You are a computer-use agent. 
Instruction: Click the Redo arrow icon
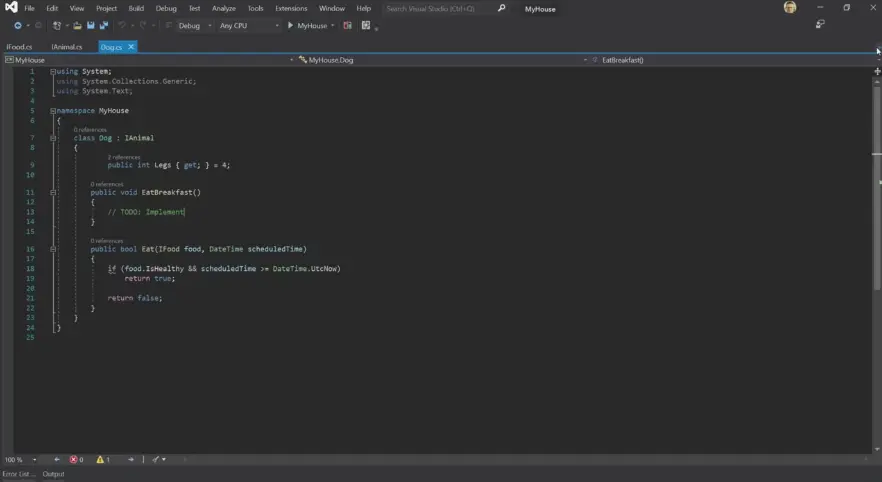[x=143, y=26]
